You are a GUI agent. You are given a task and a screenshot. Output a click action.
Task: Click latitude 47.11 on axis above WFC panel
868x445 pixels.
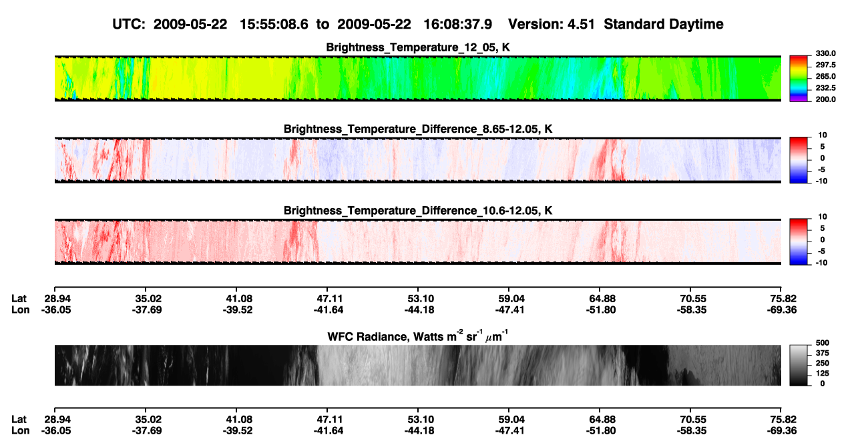pos(328,298)
